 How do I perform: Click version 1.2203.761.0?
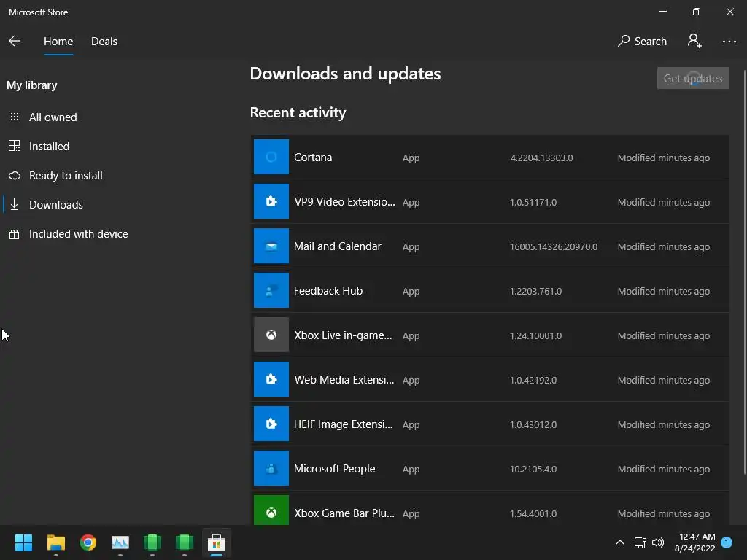pos(535,291)
